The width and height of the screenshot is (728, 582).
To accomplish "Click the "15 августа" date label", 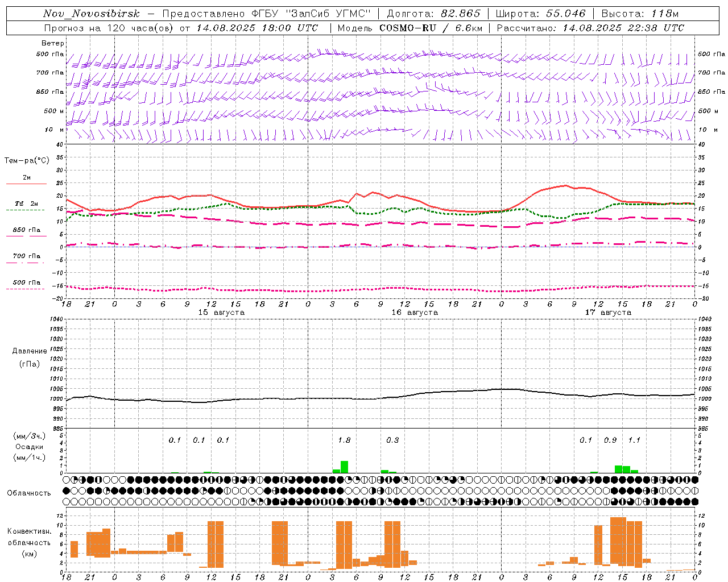I will [x=221, y=313].
